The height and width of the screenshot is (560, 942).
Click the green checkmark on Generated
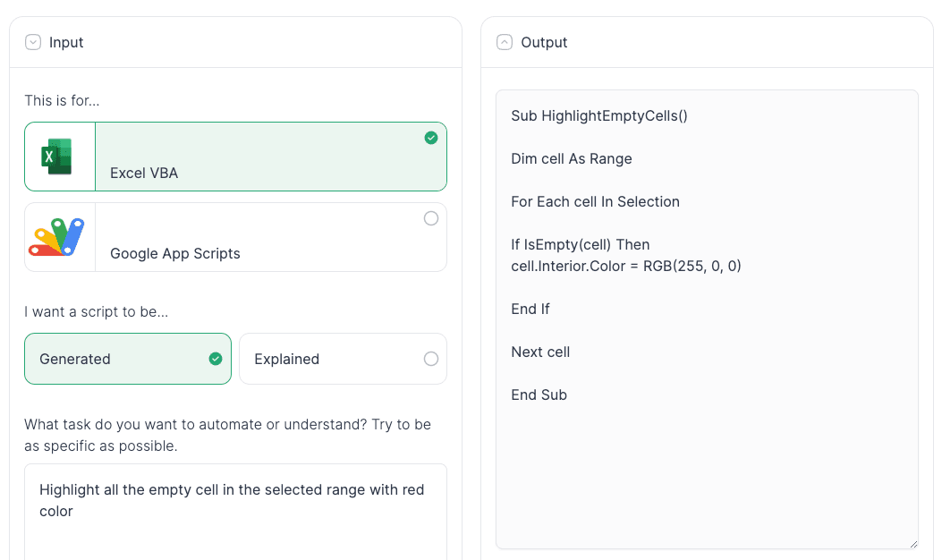(x=216, y=359)
